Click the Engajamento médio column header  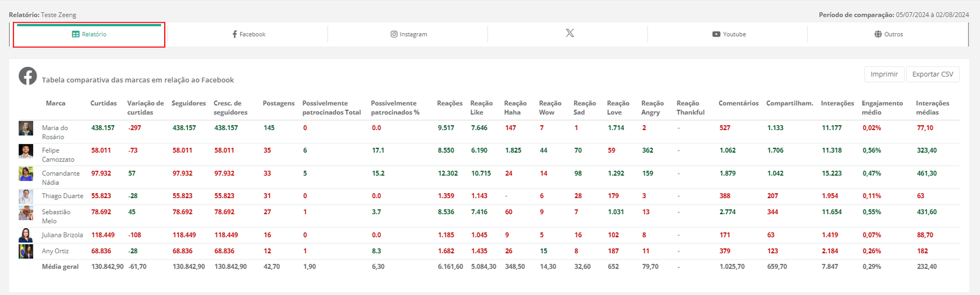click(882, 107)
